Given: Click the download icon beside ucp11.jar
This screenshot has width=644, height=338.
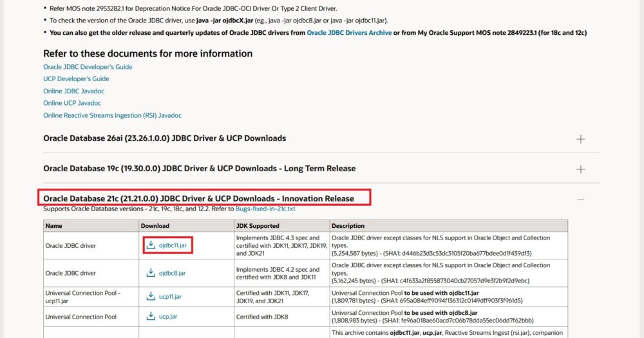Looking at the screenshot, I should pos(151,296).
